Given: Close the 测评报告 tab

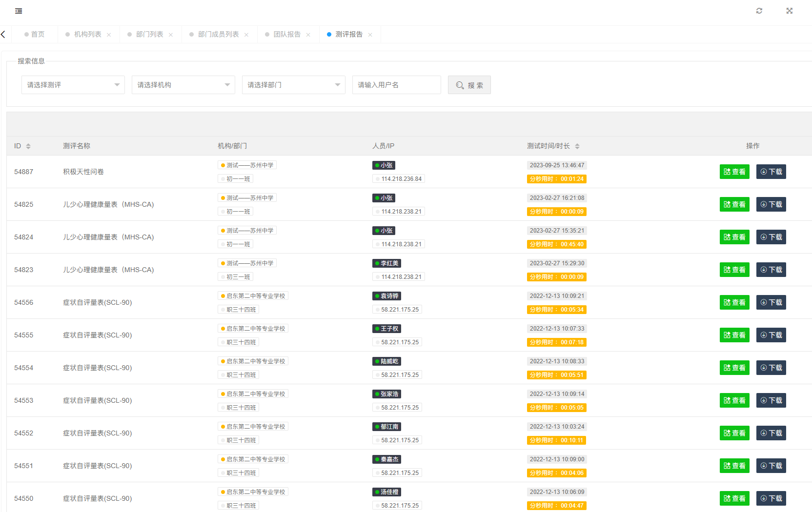Looking at the screenshot, I should click(x=370, y=35).
